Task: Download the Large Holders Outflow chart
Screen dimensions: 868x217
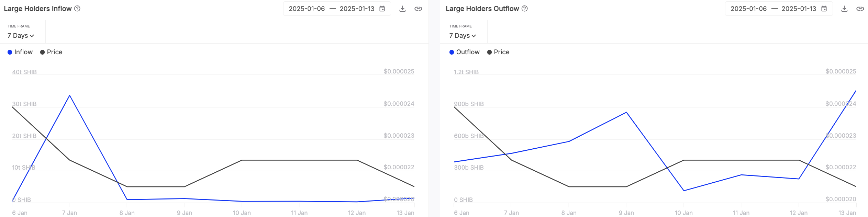Action: pos(844,9)
